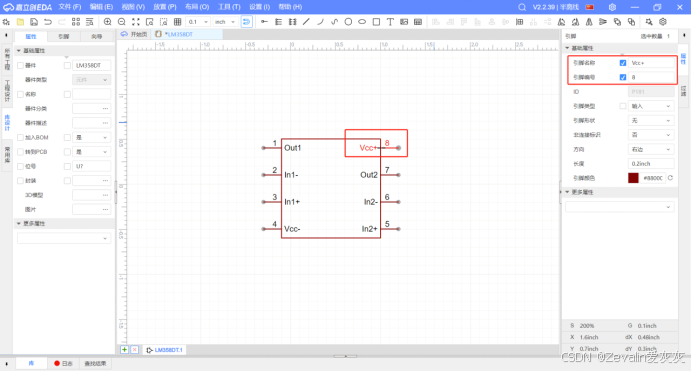Click the zoom out magnifier icon
The image size is (692, 371).
[122, 22]
